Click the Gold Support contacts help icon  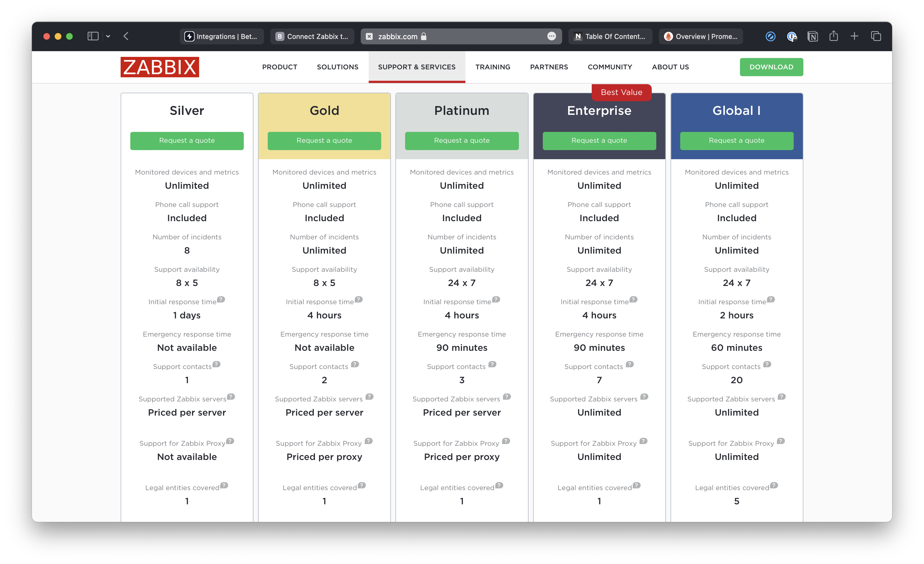tap(355, 364)
